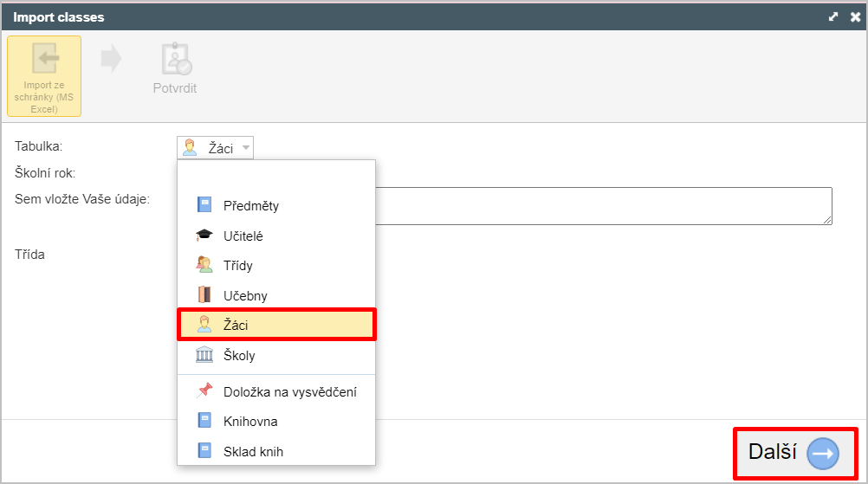Click inside the data paste text area
This screenshot has height=484, width=868.
[x=604, y=206]
